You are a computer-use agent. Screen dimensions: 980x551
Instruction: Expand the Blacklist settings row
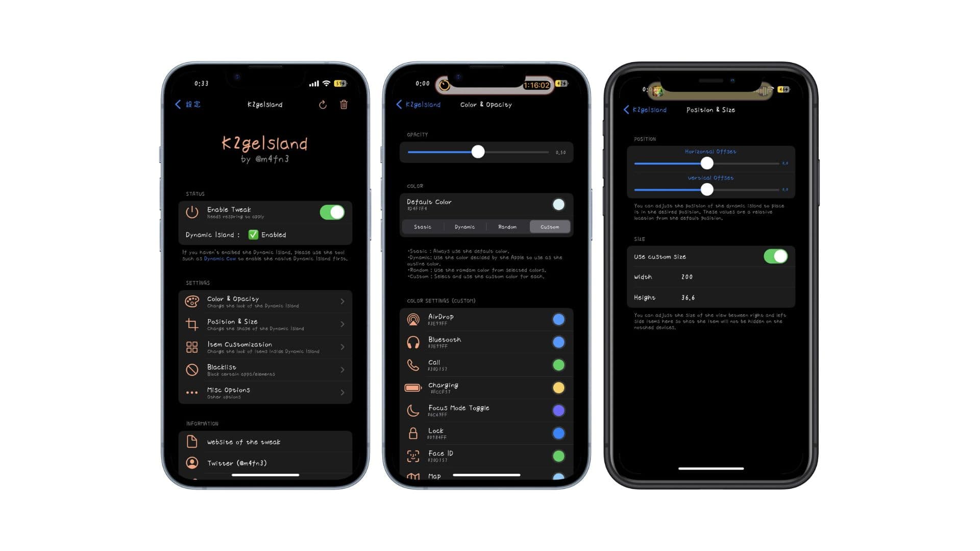tap(264, 369)
